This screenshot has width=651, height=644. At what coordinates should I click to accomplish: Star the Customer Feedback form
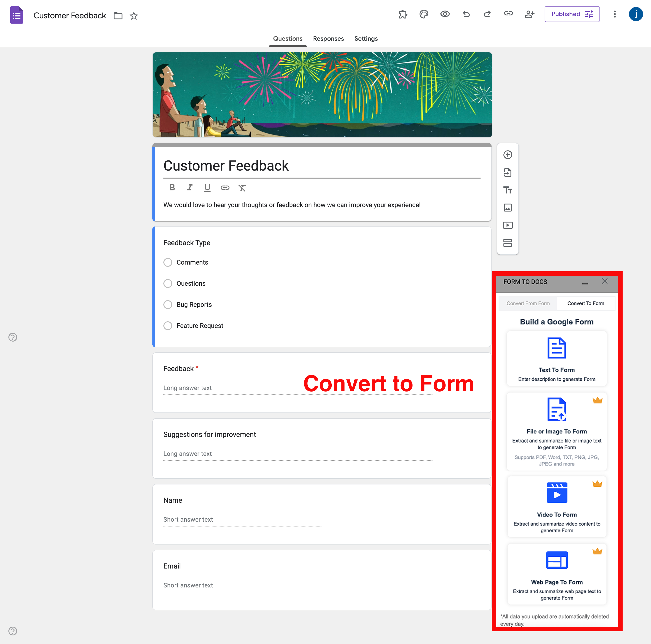pos(134,15)
